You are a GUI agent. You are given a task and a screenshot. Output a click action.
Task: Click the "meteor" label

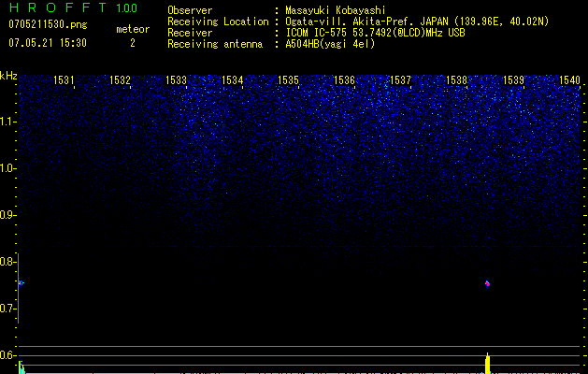133,29
